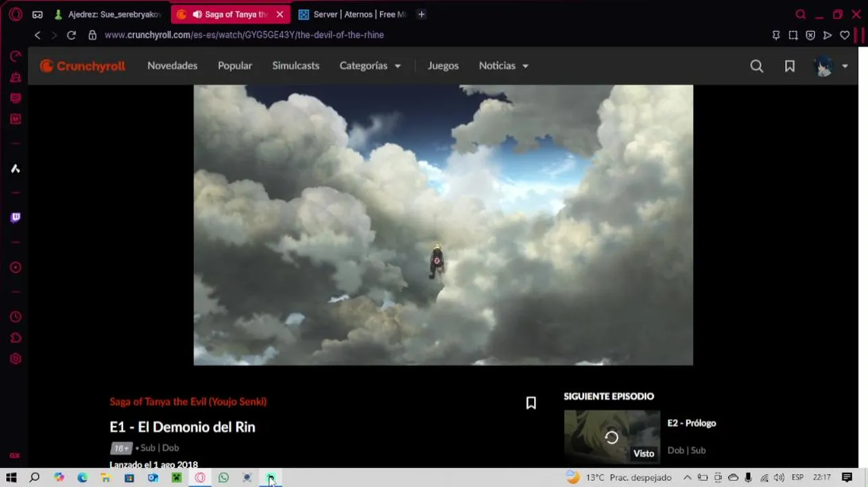The image size is (868, 487).
Task: Open a new tab with plus button
Action: [x=421, y=14]
